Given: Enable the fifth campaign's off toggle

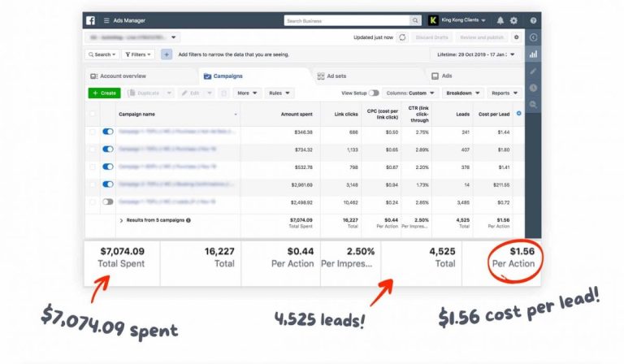Looking at the screenshot, I should click(107, 201).
